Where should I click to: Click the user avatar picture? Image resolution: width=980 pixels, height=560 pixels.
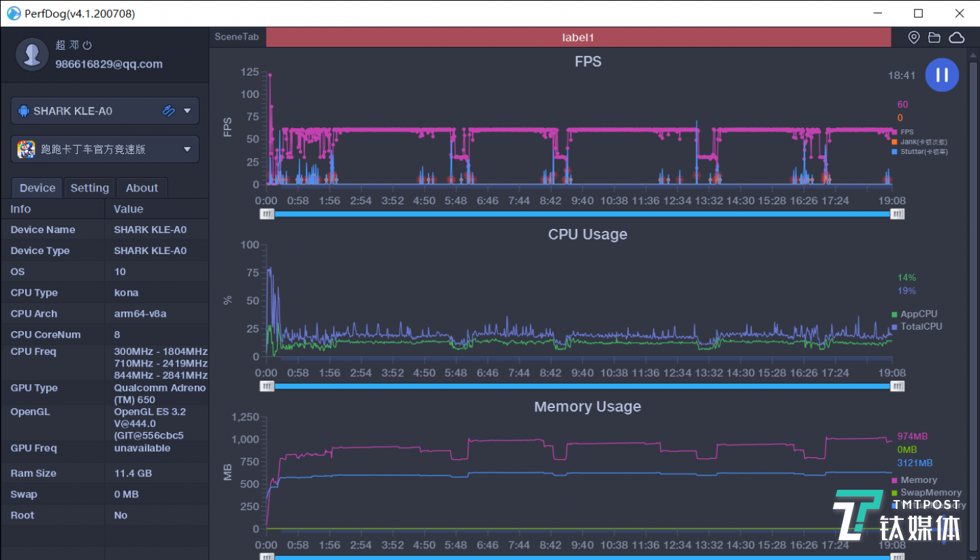(x=32, y=54)
